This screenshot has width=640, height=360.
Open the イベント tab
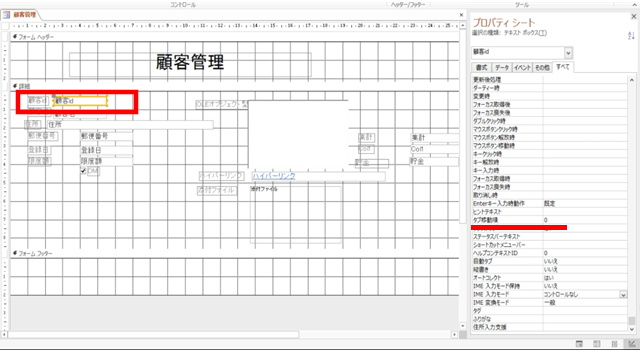(522, 68)
